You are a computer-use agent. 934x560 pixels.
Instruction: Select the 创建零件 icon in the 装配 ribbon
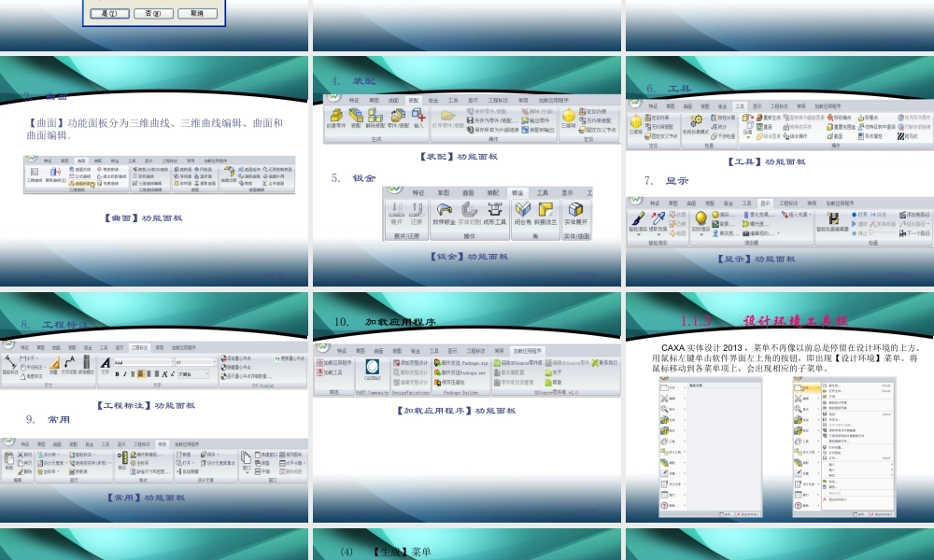coord(336,119)
